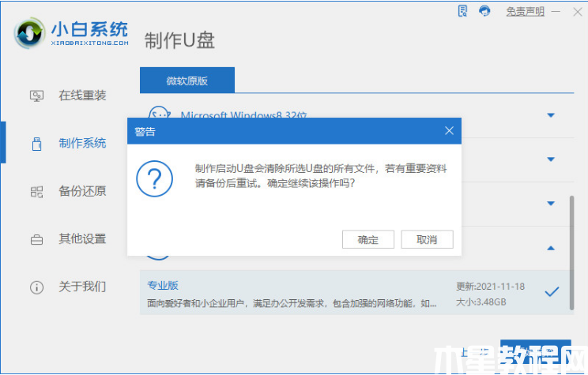The width and height of the screenshot is (588, 375).
Task: Click the 小白系统 logo icon
Action: pyautogui.click(x=29, y=33)
